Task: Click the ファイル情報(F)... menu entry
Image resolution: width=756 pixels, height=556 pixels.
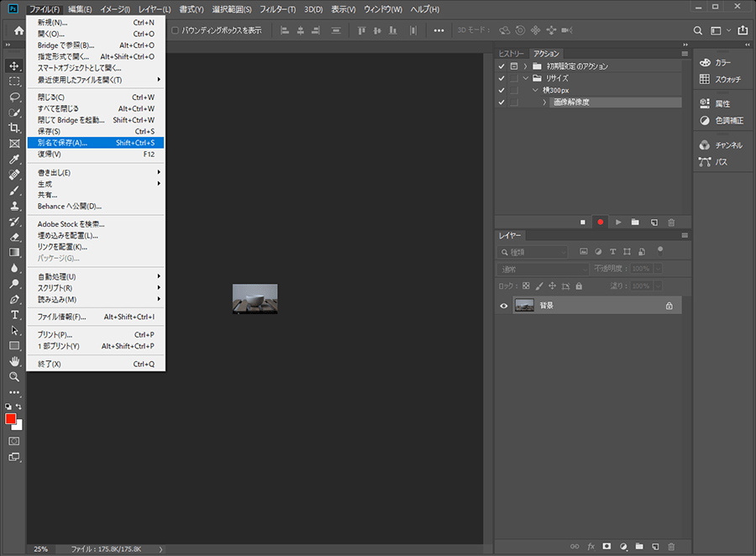Action: [x=61, y=317]
